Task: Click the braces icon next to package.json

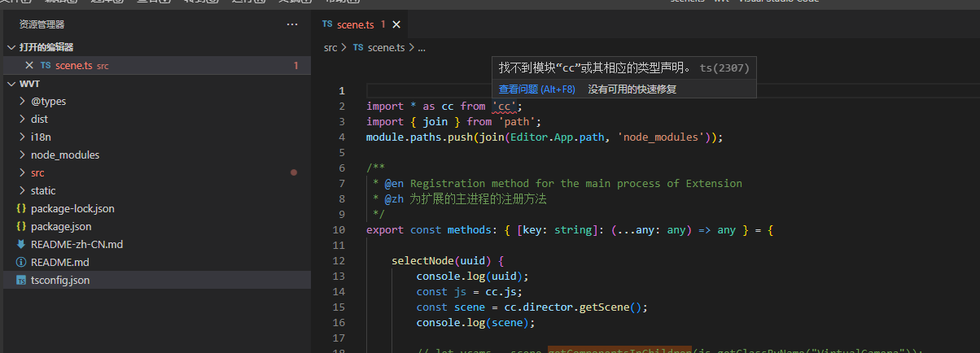Action: pos(21,226)
